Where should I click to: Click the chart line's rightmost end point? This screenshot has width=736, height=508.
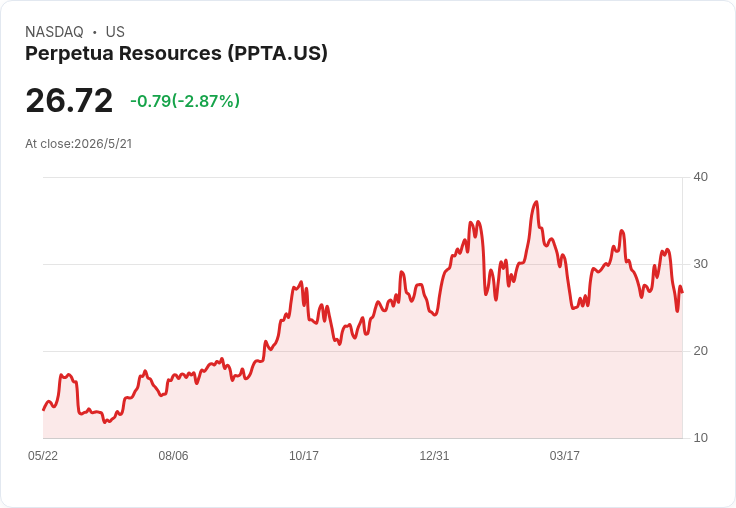pyautogui.click(x=682, y=292)
